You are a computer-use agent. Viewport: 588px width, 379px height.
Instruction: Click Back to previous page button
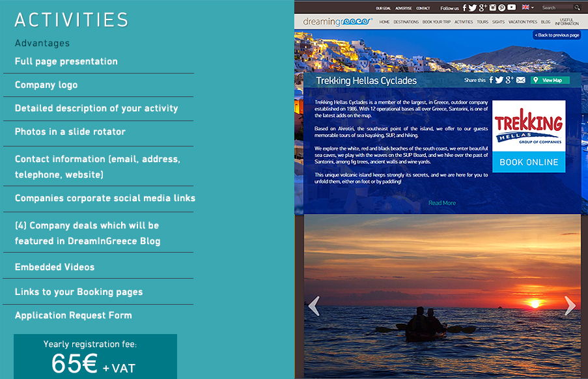[x=557, y=35]
